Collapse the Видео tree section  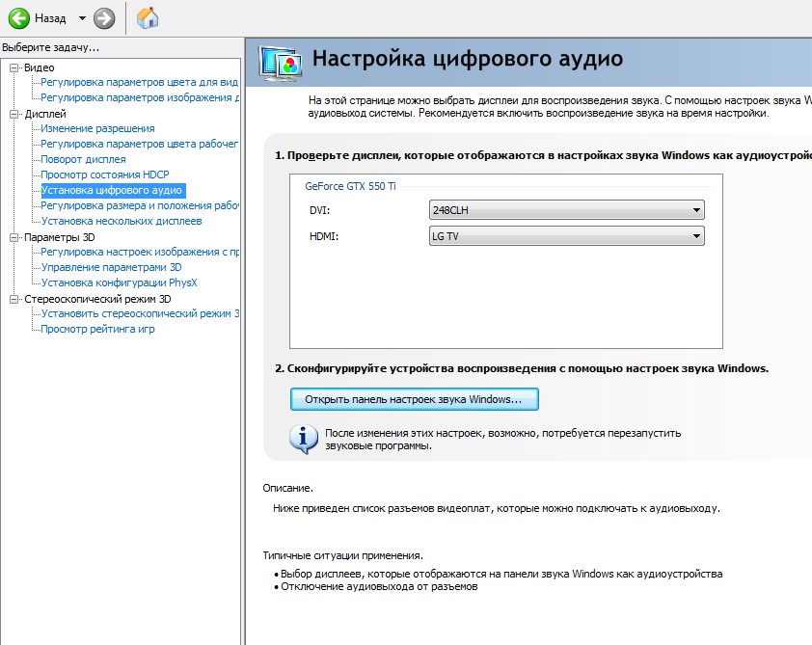tap(14, 67)
